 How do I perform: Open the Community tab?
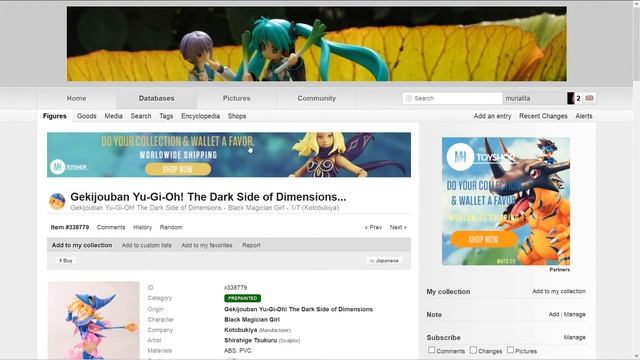(317, 98)
